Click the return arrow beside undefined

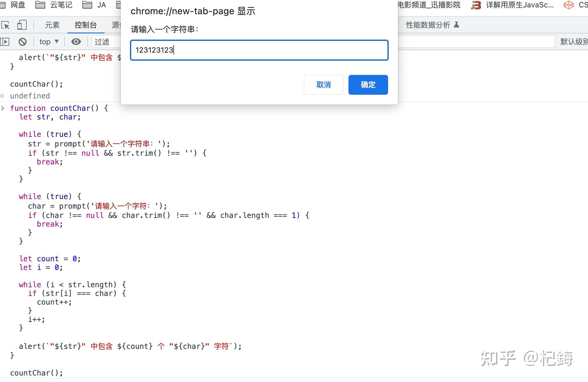tap(3, 96)
